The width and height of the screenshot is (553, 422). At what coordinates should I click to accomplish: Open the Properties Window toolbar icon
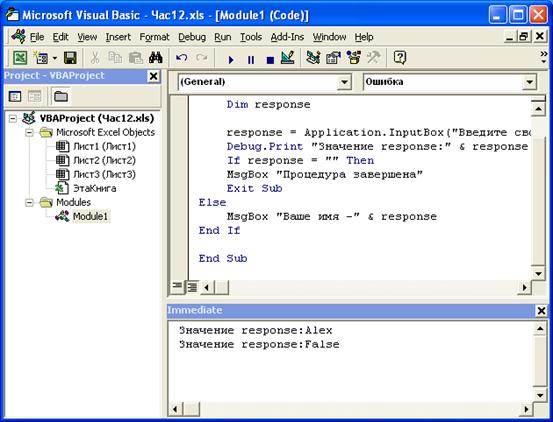333,58
